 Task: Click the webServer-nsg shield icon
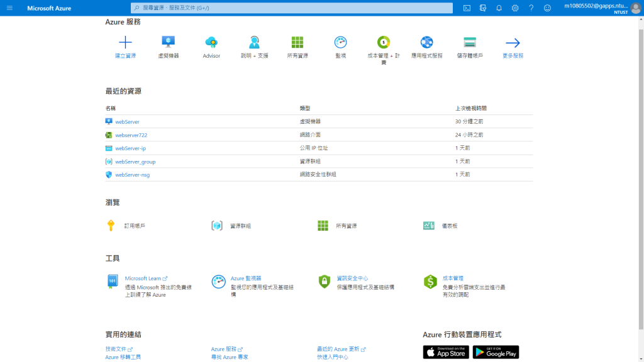click(109, 175)
